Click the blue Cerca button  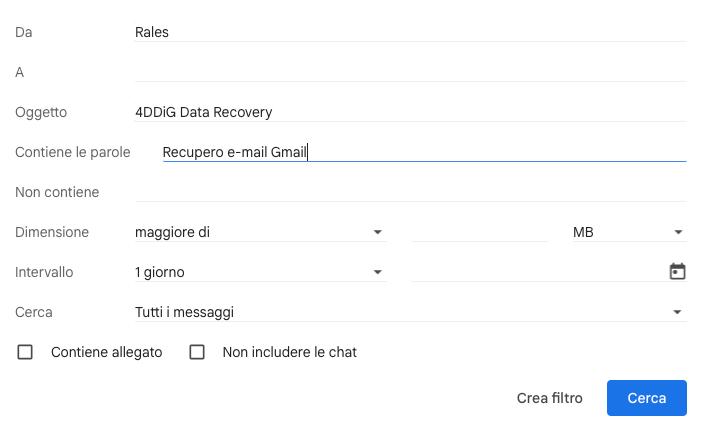tap(647, 398)
